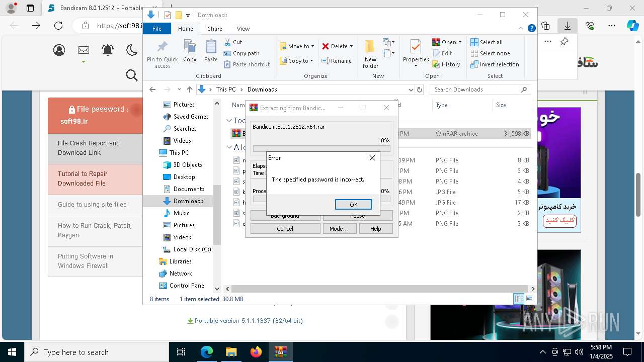Collapse the Today file group
Screen dimensions: 644x362
(x=229, y=121)
